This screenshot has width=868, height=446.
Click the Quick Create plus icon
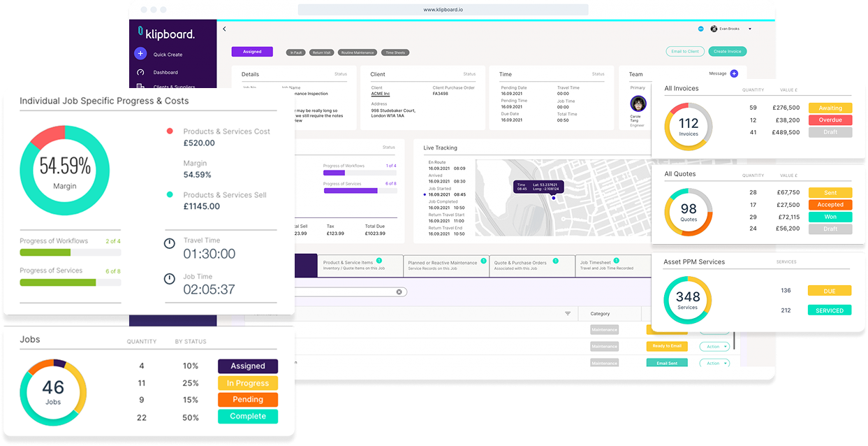(x=140, y=54)
